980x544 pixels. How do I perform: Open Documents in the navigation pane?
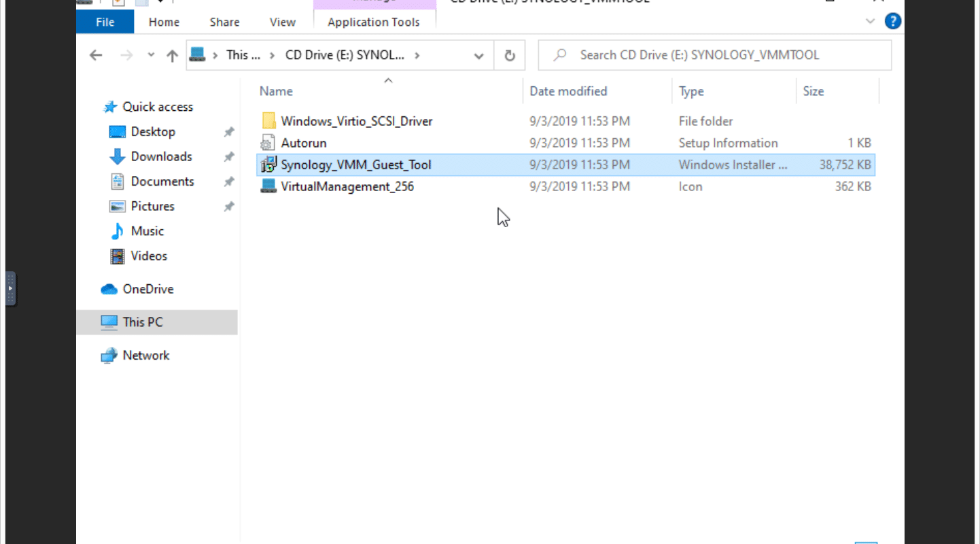[x=162, y=181]
